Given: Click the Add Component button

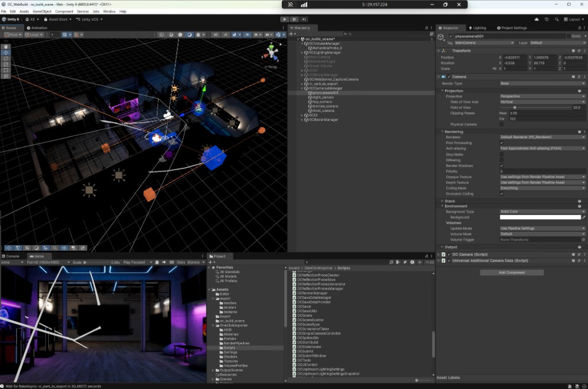Looking at the screenshot, I should [511, 273].
